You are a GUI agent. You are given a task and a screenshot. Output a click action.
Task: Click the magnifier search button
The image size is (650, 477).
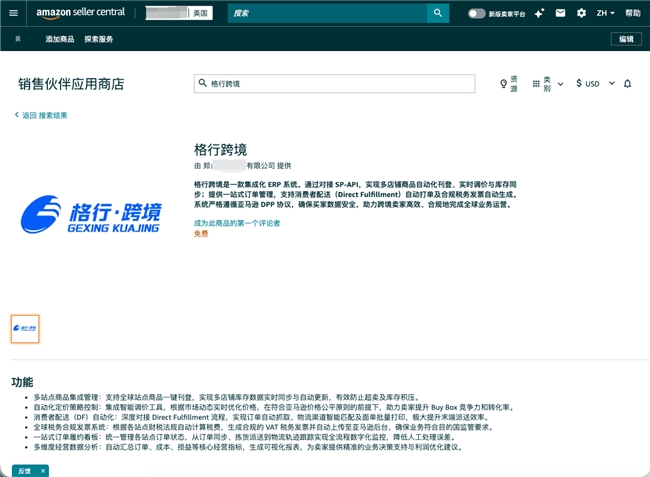click(438, 14)
